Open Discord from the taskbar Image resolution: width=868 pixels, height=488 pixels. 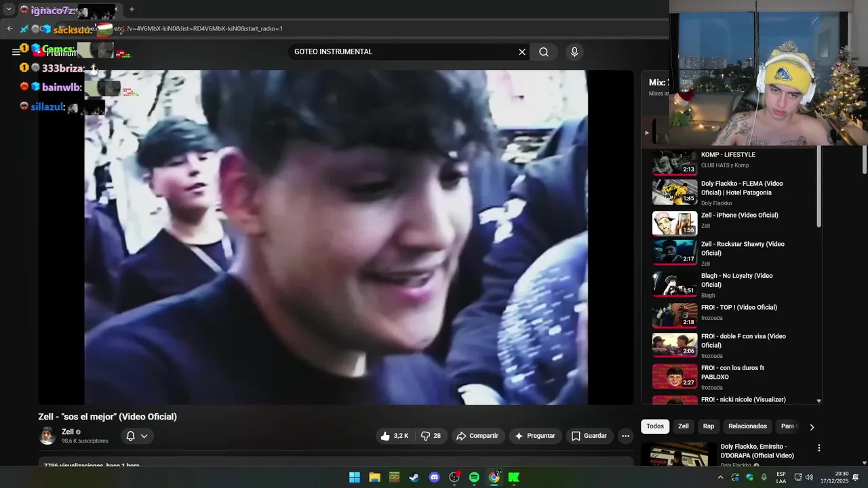pos(435,477)
